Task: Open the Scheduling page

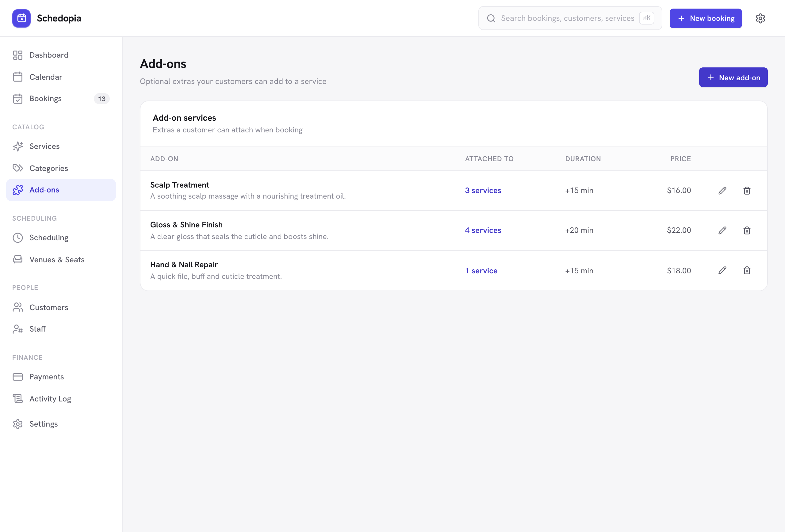Action: (x=61, y=237)
